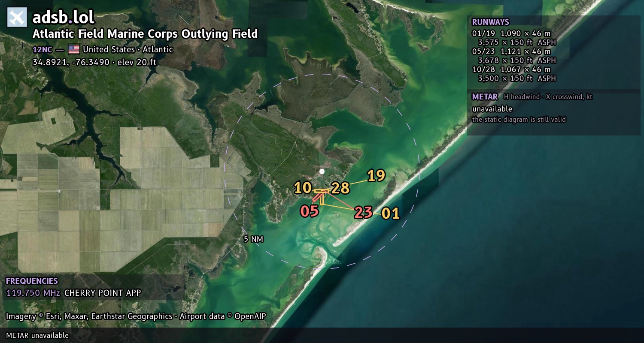
Task: Click the runway 01 end label on map
Action: point(391,214)
